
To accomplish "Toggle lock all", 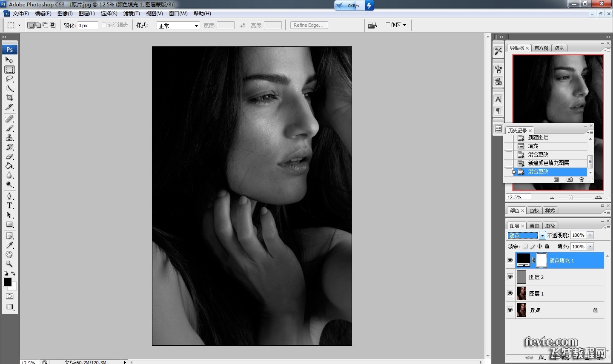I will coord(547,246).
